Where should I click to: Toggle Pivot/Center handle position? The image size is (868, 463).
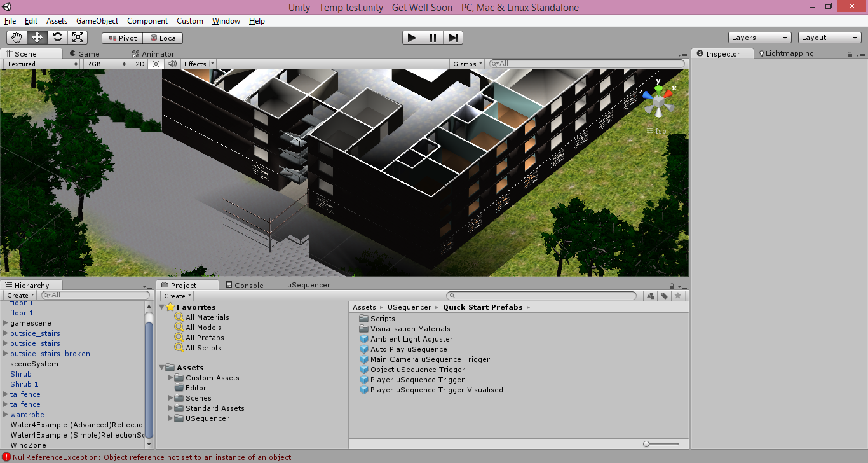coord(123,38)
